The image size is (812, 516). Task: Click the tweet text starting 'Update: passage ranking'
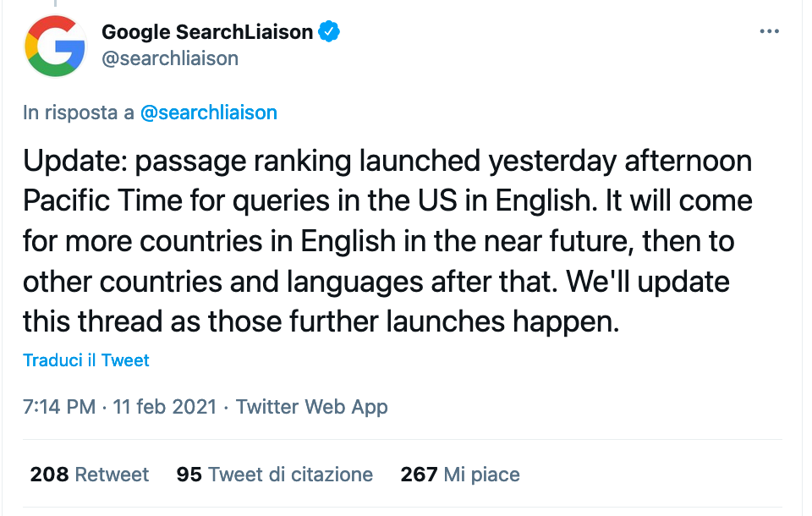pyautogui.click(x=387, y=241)
